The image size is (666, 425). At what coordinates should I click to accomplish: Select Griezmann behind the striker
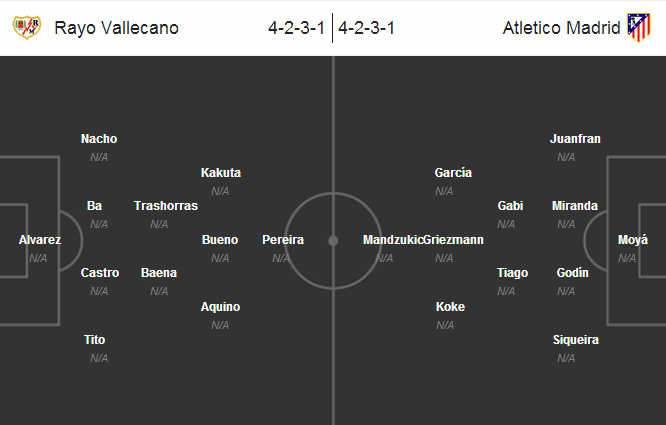click(x=453, y=240)
